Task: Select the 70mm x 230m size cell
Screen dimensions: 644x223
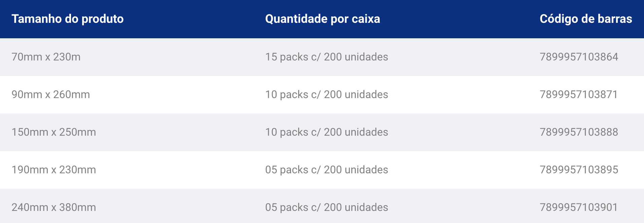Action: click(46, 57)
